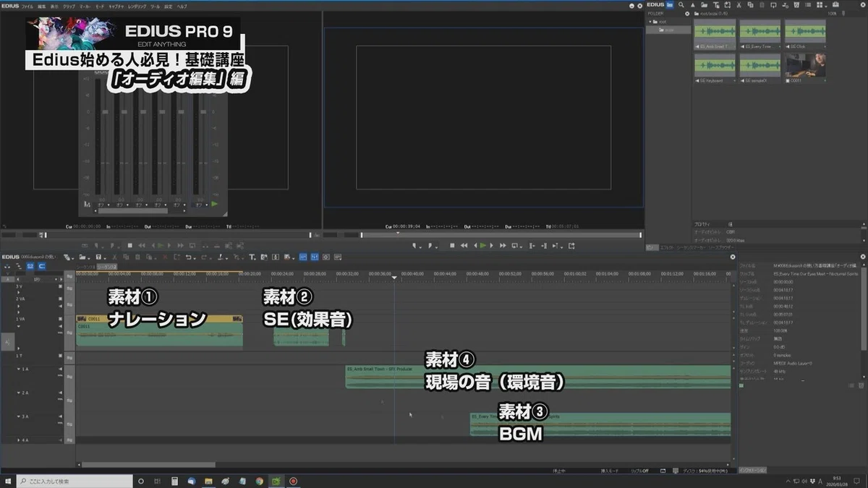868x488 pixels.
Task: Collapse the root folder in bin tree
Action: [x=650, y=22]
